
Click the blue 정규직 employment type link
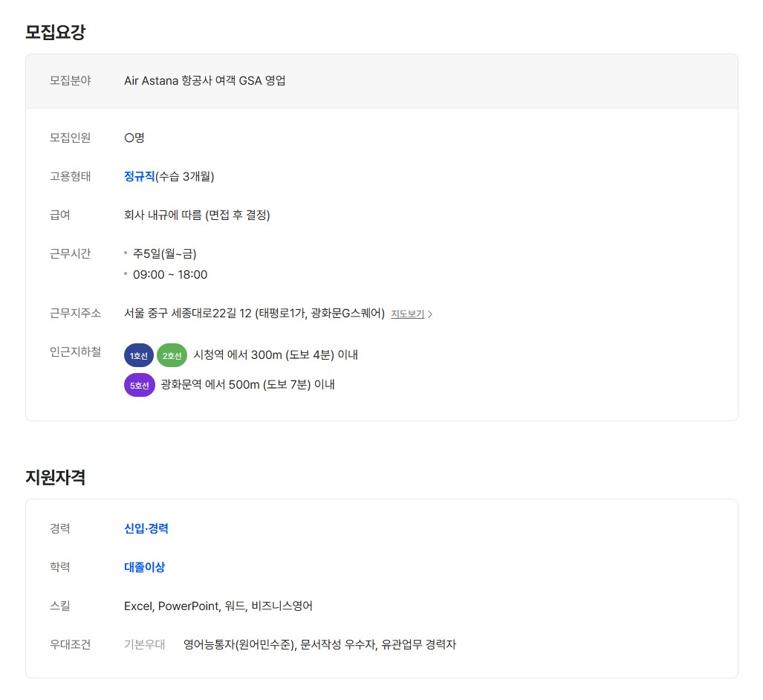[139, 176]
